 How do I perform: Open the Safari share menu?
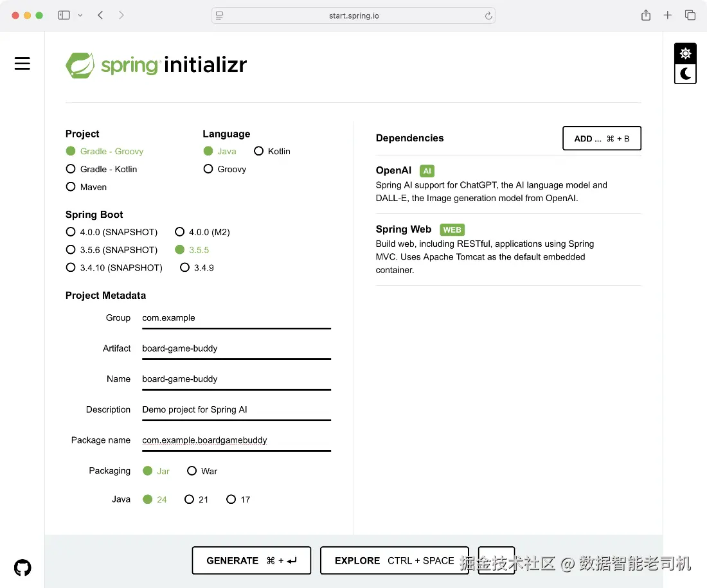tap(646, 15)
